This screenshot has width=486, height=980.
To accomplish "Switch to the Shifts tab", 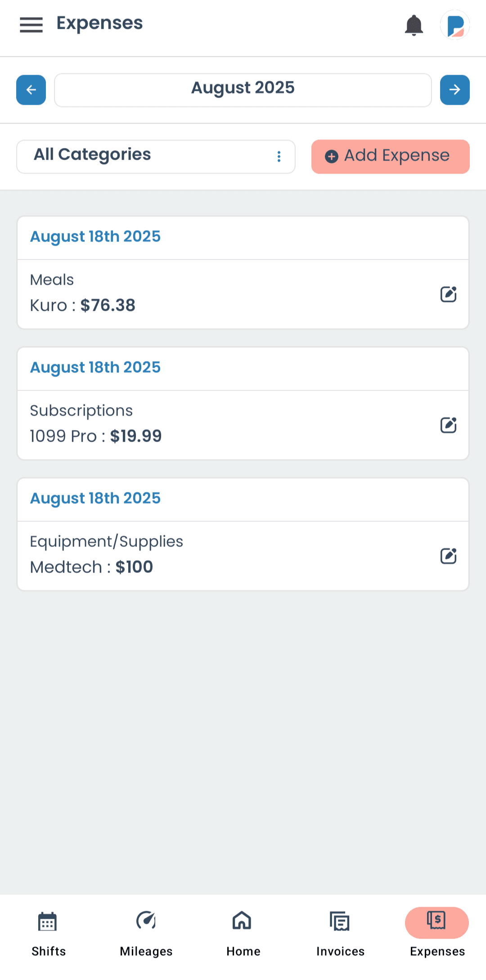I will (48, 934).
